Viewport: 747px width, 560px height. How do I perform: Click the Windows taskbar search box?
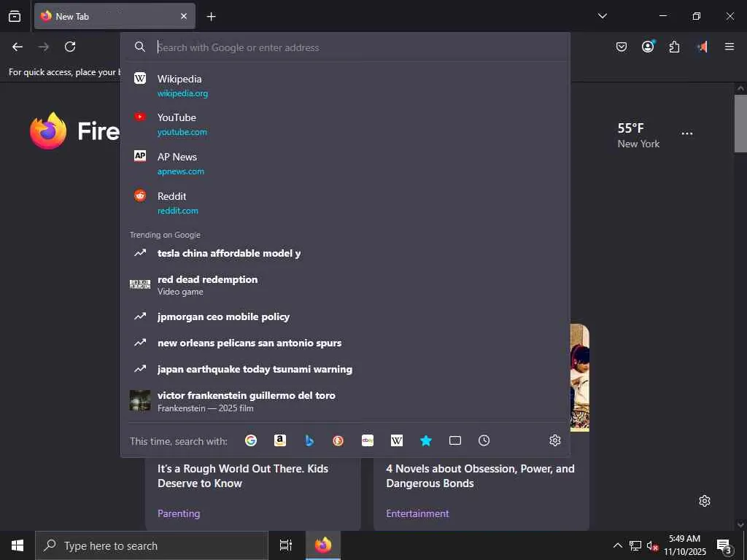tap(152, 545)
